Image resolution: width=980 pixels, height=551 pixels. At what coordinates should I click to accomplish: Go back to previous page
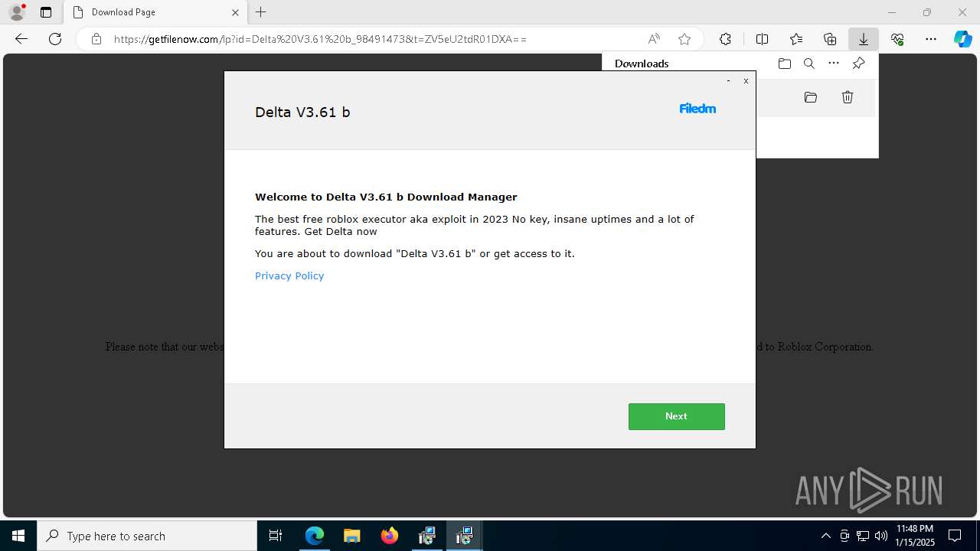(x=21, y=39)
